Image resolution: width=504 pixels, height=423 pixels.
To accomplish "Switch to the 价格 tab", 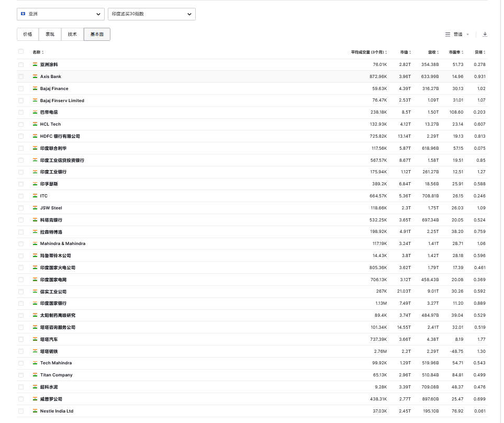I will coord(28,35).
